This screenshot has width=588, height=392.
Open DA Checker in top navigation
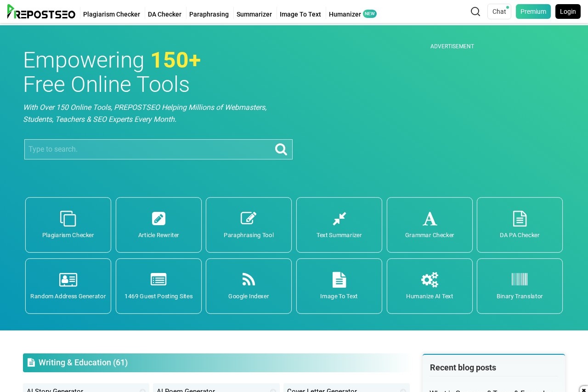164,14
